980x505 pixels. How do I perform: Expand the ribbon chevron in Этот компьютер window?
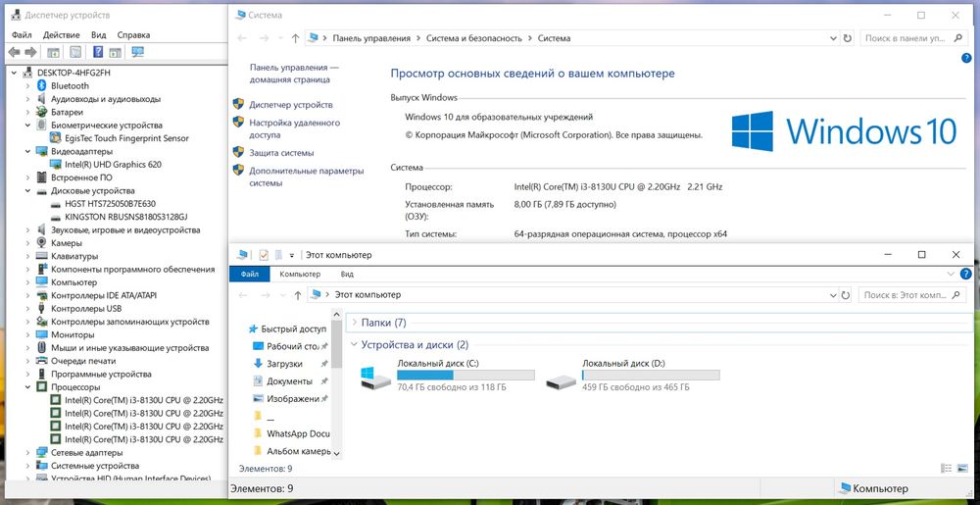(952, 274)
